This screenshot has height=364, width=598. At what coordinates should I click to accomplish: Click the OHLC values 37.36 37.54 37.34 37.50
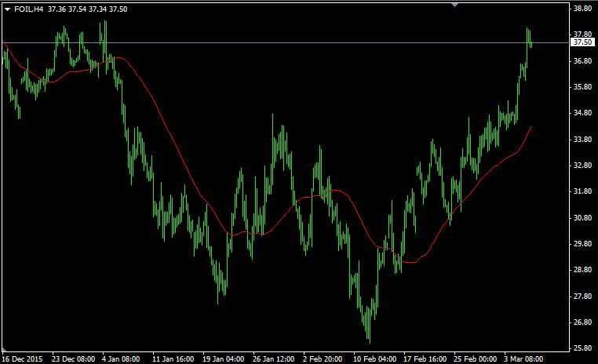point(87,9)
